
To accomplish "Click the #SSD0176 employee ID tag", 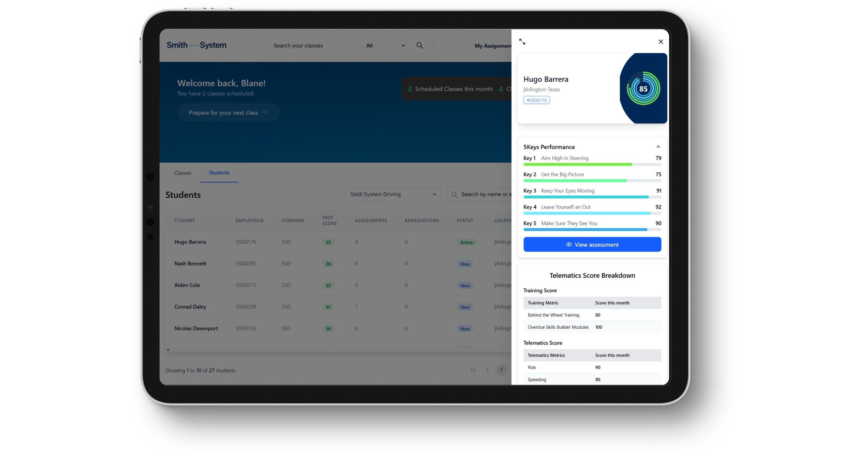I will (537, 100).
